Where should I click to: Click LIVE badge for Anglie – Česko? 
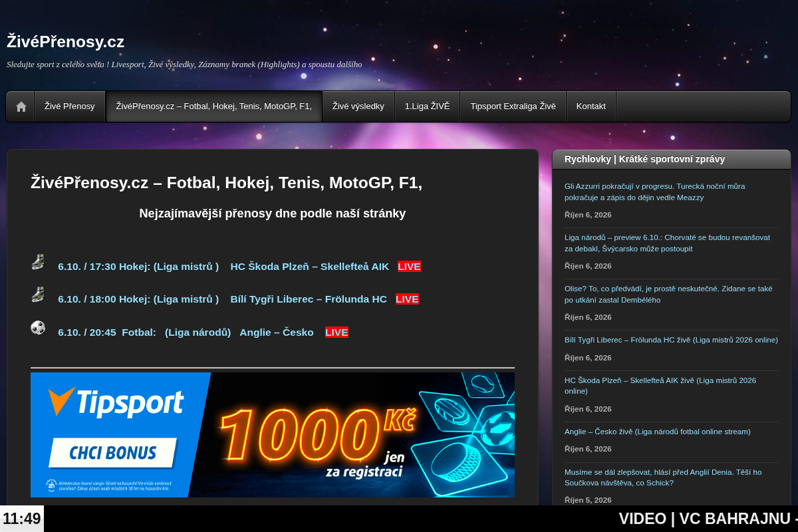click(336, 332)
